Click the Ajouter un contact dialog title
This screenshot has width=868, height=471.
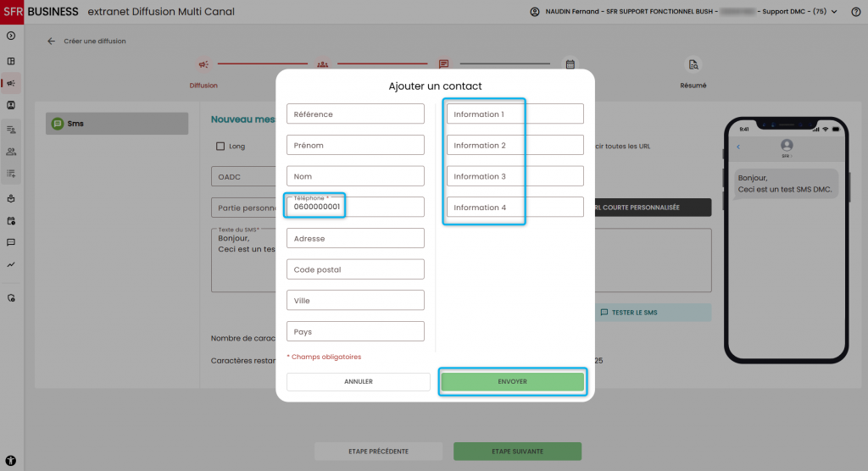point(435,86)
